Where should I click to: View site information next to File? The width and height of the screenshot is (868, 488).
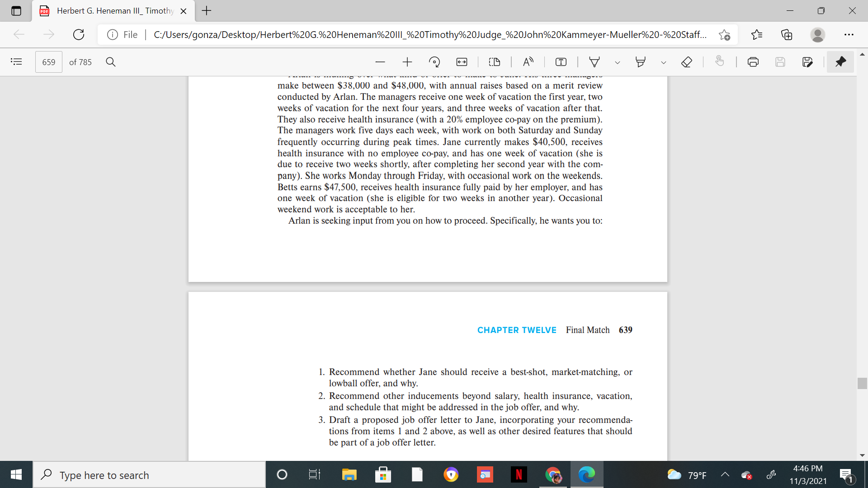(113, 34)
